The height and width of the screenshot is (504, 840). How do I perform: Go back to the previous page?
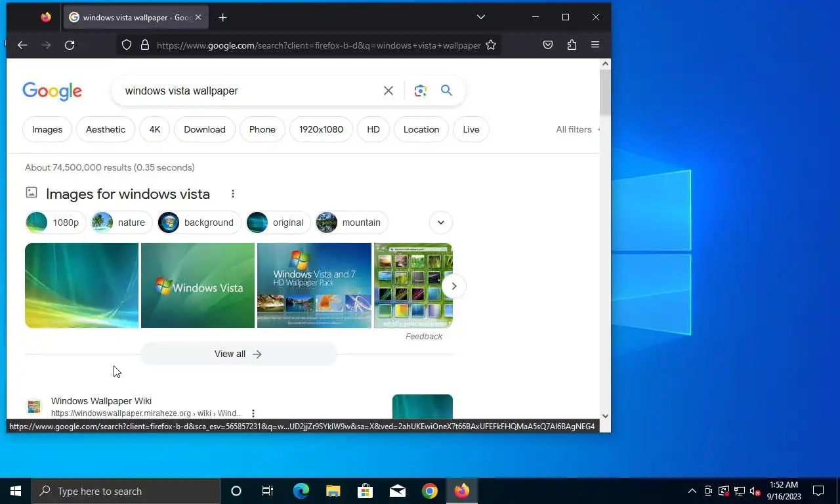tap(22, 45)
